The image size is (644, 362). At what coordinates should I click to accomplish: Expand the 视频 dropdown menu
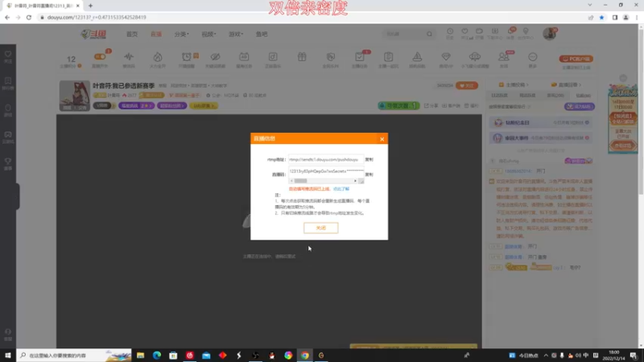pos(208,34)
